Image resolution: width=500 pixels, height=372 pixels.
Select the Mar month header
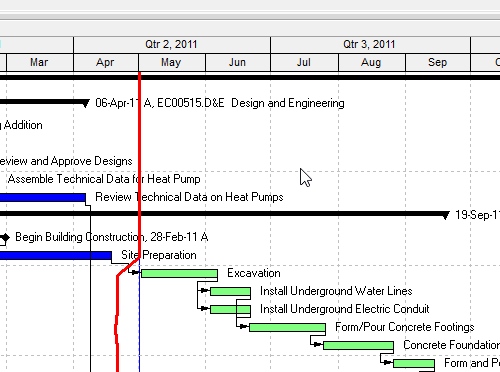coord(39,62)
